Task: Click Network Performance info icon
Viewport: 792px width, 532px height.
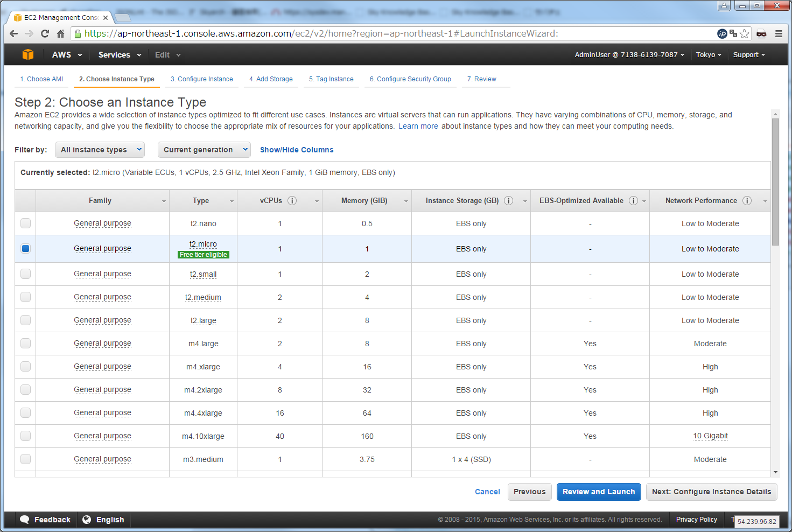Action: pyautogui.click(x=747, y=200)
